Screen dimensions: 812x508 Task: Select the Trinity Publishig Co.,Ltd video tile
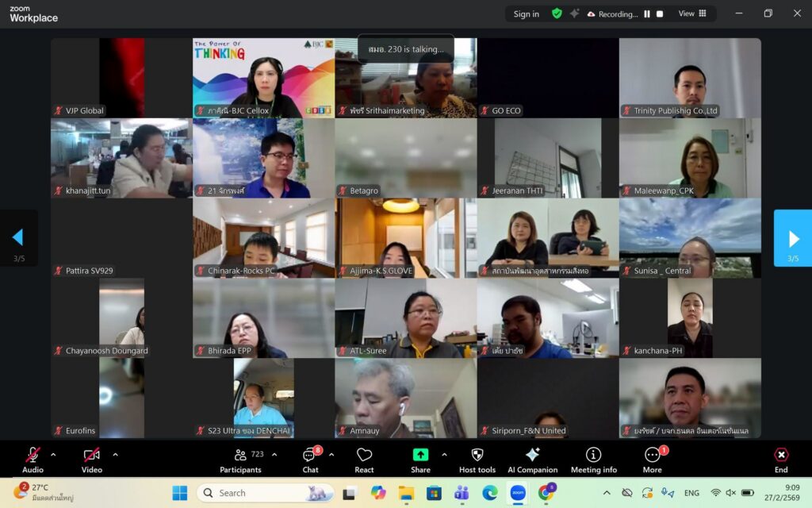click(690, 78)
